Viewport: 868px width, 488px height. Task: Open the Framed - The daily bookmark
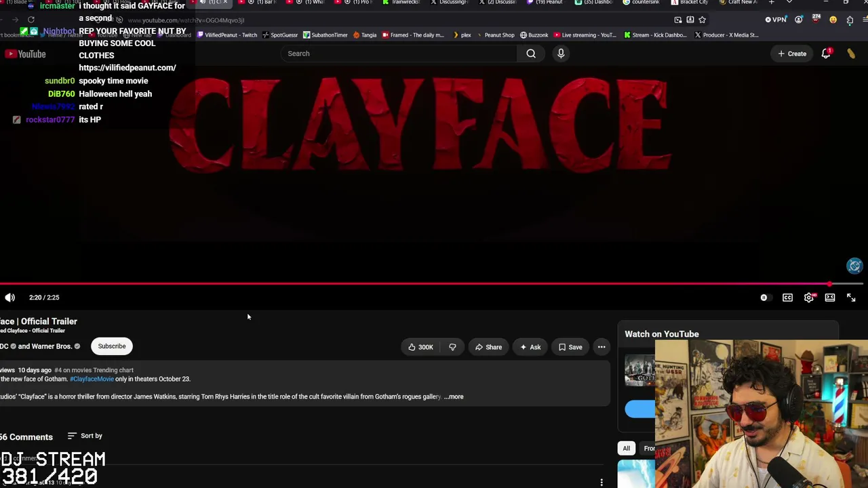pos(413,35)
